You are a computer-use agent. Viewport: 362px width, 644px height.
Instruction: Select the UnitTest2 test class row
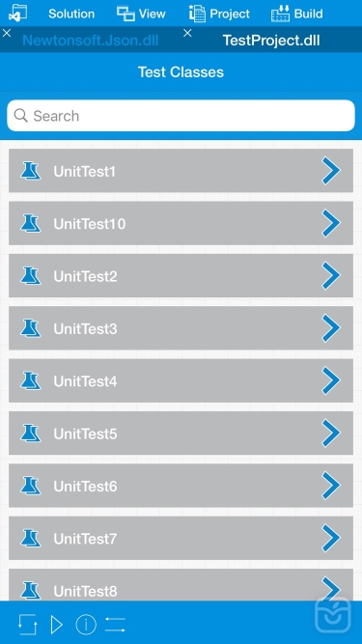point(181,275)
